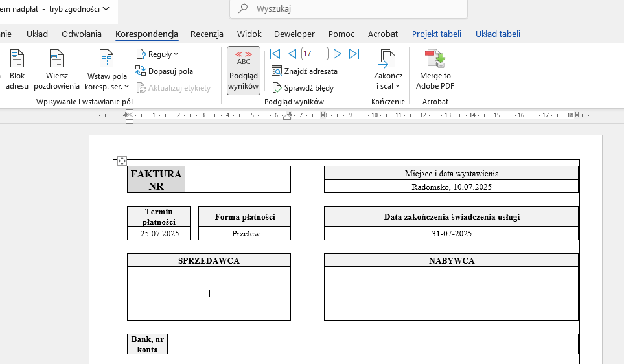The height and width of the screenshot is (364, 624).
Task: Click the table move handle icon
Action: point(122,161)
